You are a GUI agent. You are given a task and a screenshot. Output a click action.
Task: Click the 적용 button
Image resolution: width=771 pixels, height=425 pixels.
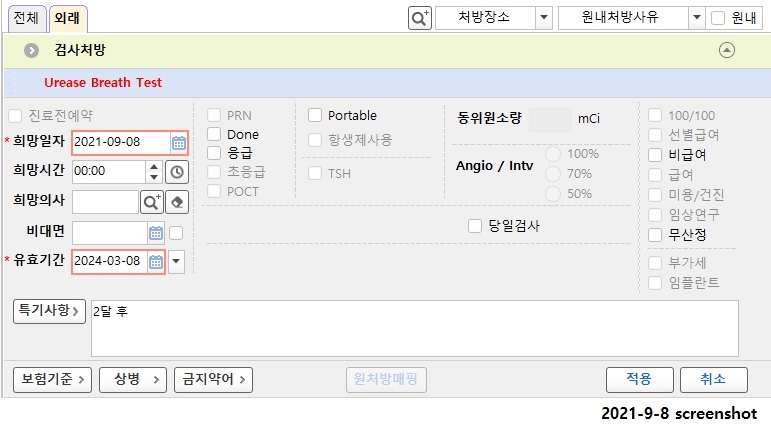click(639, 379)
